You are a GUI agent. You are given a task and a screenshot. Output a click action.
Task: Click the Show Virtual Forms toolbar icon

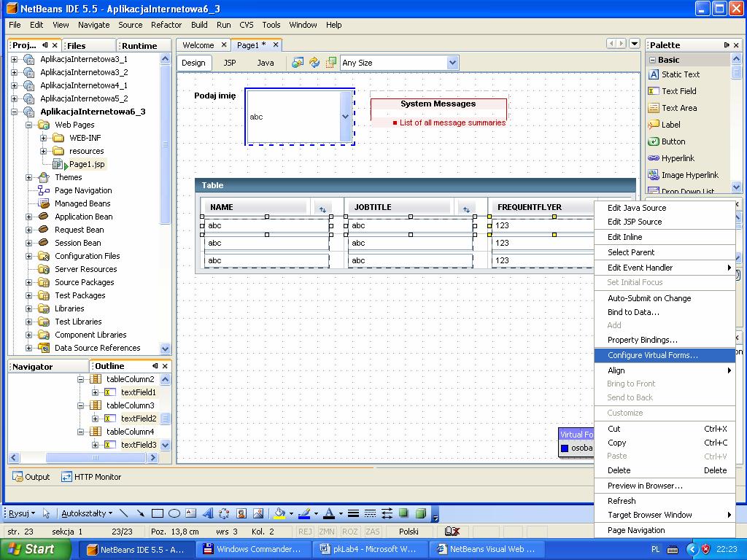click(330, 63)
